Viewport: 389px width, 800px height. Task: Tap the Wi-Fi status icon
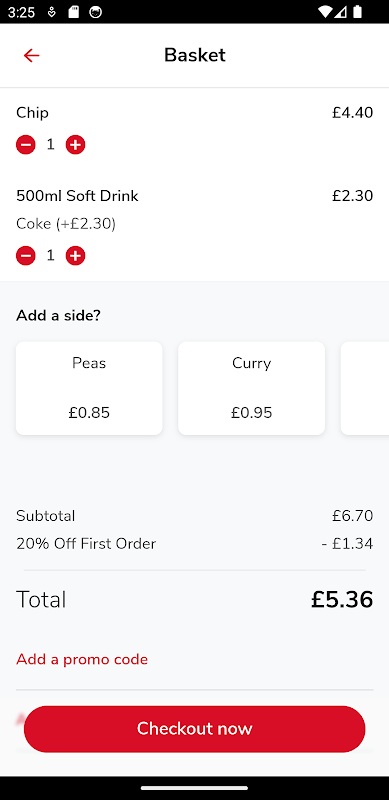click(x=324, y=12)
